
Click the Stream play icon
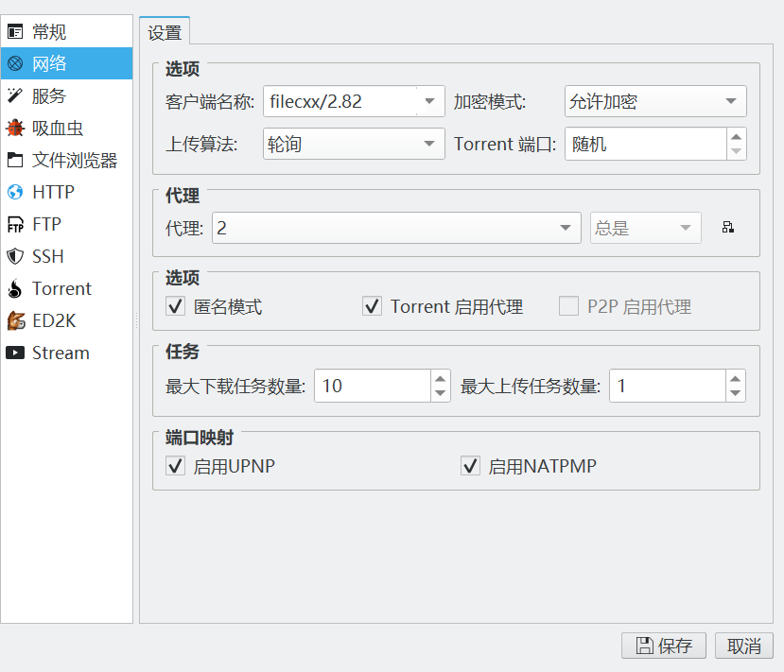tap(15, 353)
